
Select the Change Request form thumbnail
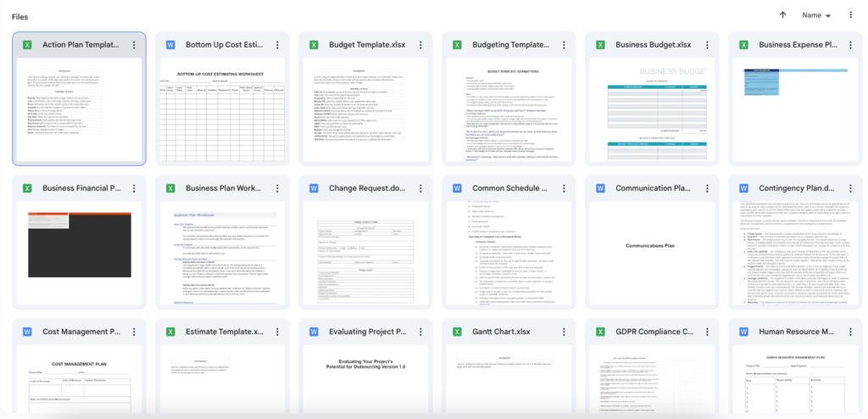point(366,254)
